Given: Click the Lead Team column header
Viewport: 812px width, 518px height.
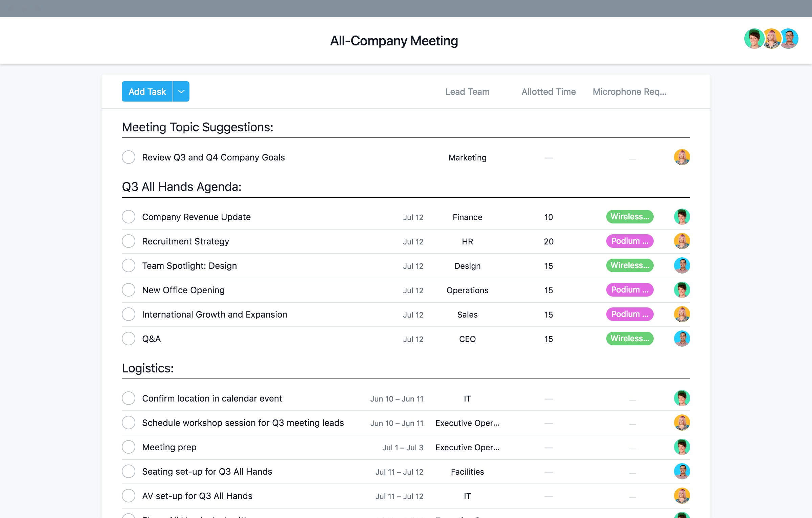Looking at the screenshot, I should click(x=467, y=91).
